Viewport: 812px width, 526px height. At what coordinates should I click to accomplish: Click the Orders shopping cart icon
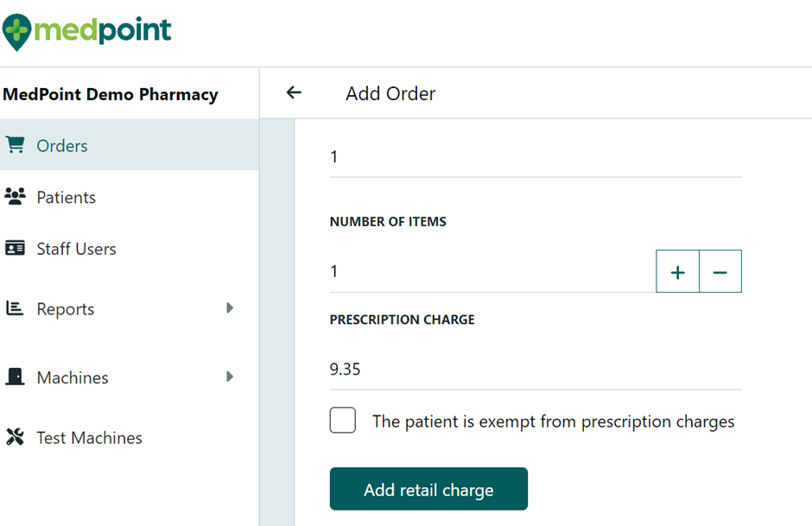[16, 145]
